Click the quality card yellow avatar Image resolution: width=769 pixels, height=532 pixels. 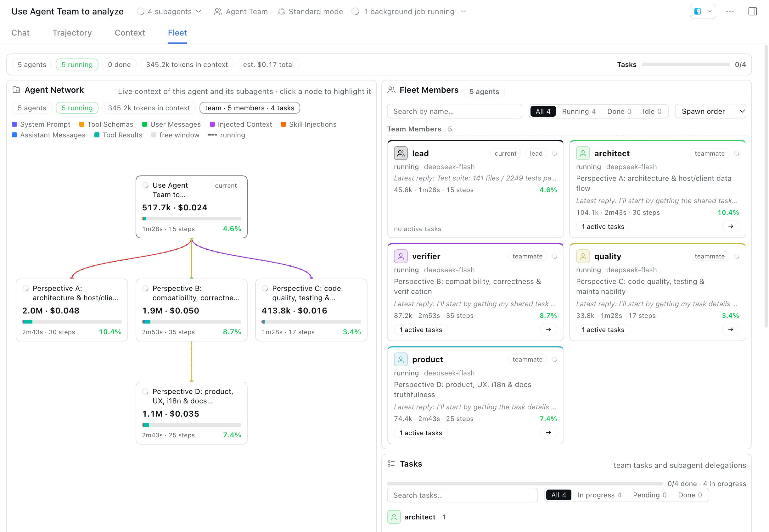click(x=583, y=256)
